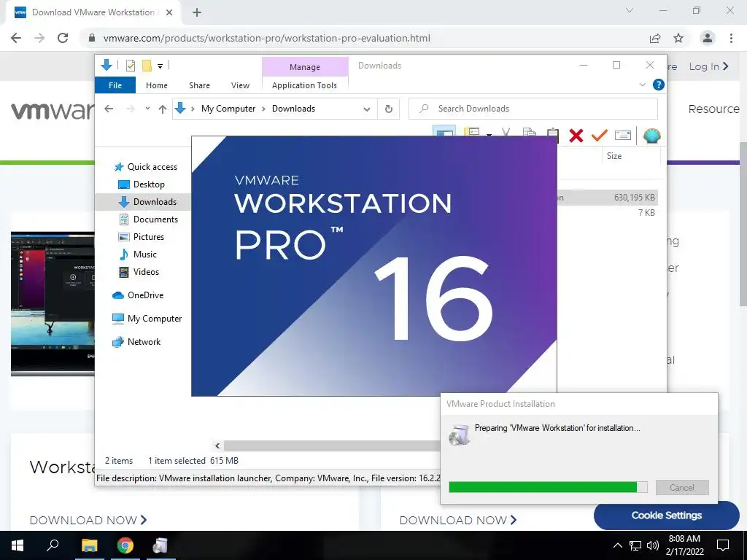Click the teal shell icon in Explorer toolbar
747x560 pixels.
(651, 136)
